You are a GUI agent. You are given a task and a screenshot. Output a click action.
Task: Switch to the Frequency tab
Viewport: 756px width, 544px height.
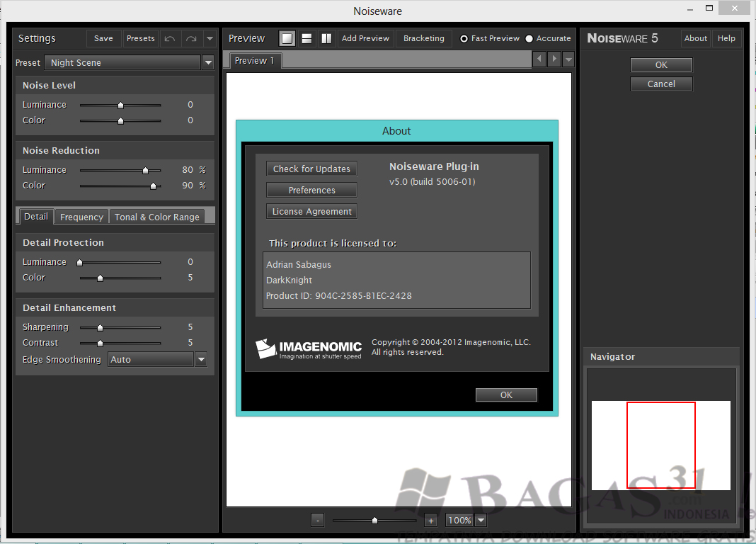[81, 217]
